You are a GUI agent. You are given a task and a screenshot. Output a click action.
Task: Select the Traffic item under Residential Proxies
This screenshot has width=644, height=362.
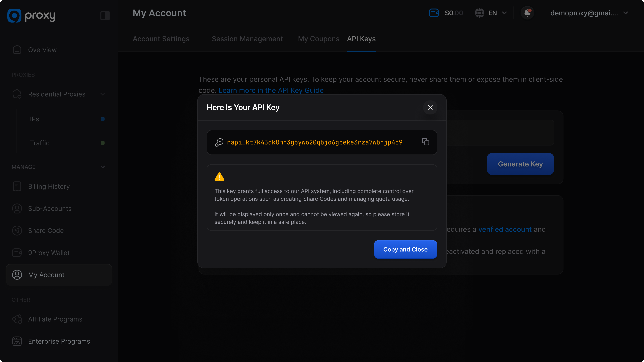40,143
